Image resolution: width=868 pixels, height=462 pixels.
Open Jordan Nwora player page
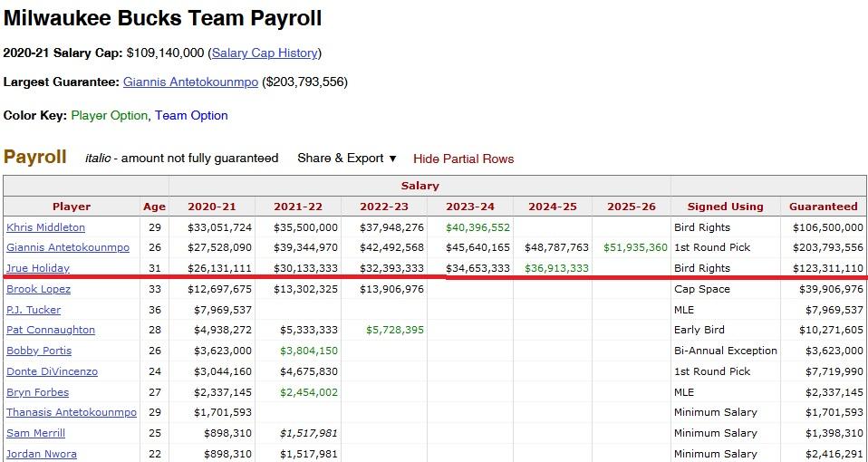coord(42,454)
